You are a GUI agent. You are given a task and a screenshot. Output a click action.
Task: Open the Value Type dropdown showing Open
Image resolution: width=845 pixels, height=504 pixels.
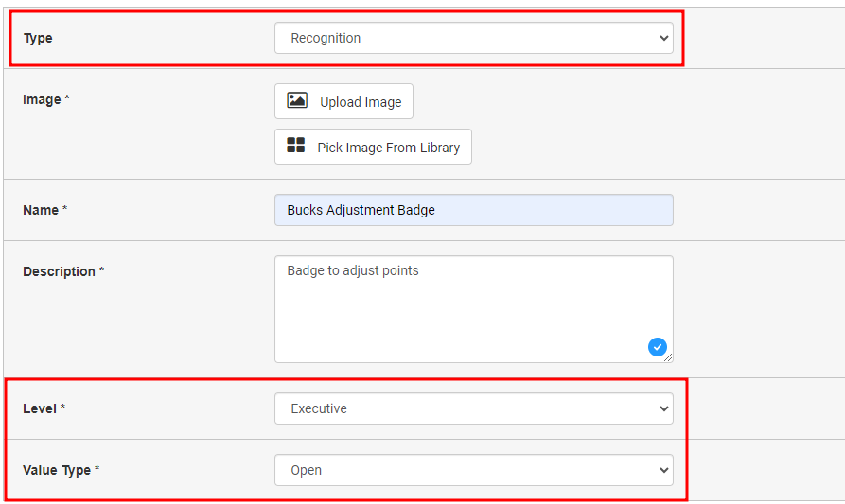(474, 470)
